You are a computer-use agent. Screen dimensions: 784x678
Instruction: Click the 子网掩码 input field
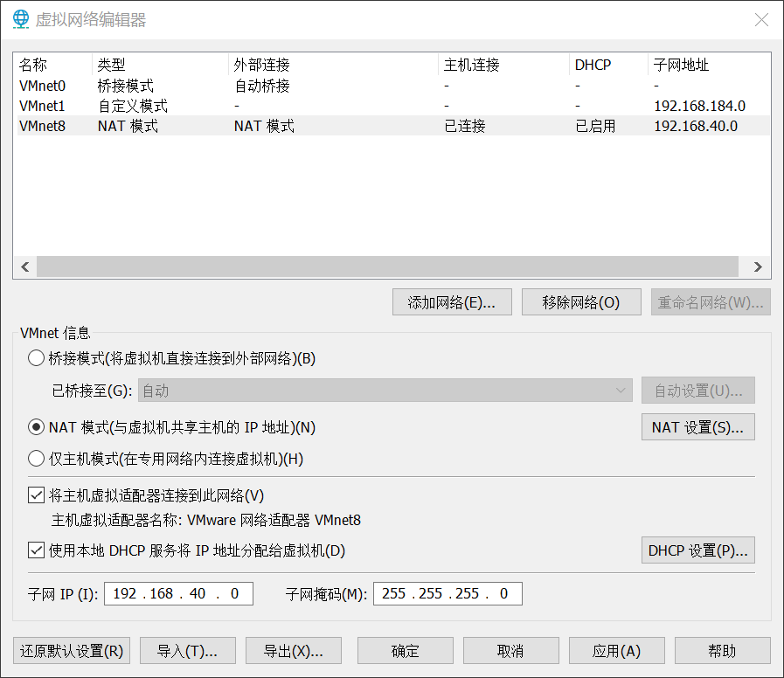(448, 593)
